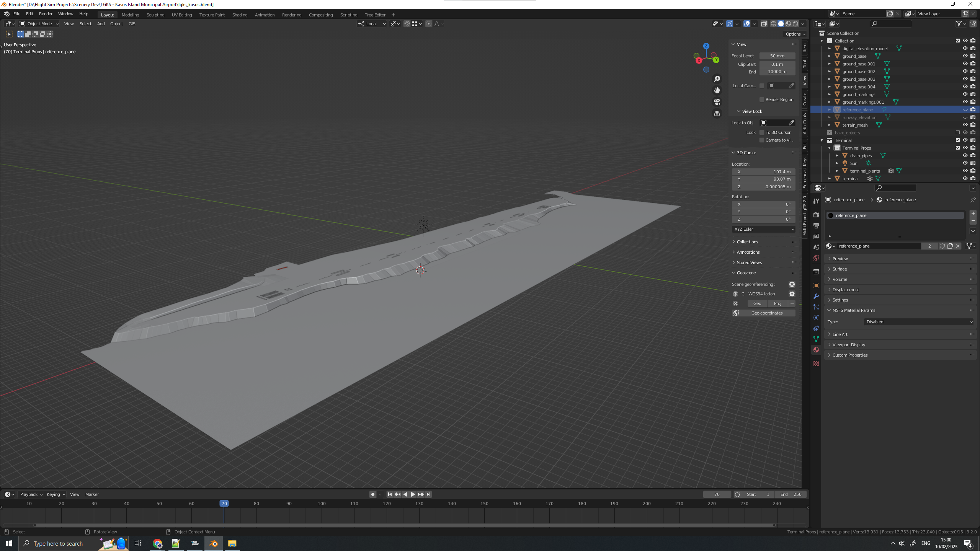Expand the Stored Views panel
The width and height of the screenshot is (980, 551).
point(749,262)
